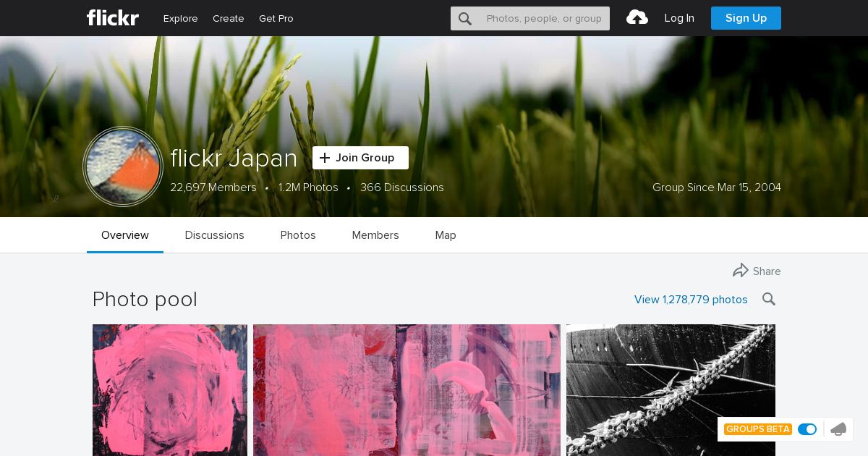Viewport: 868px width, 456px height.
Task: Click the 'Group Since Mar 15, 2004' text
Action: point(717,187)
